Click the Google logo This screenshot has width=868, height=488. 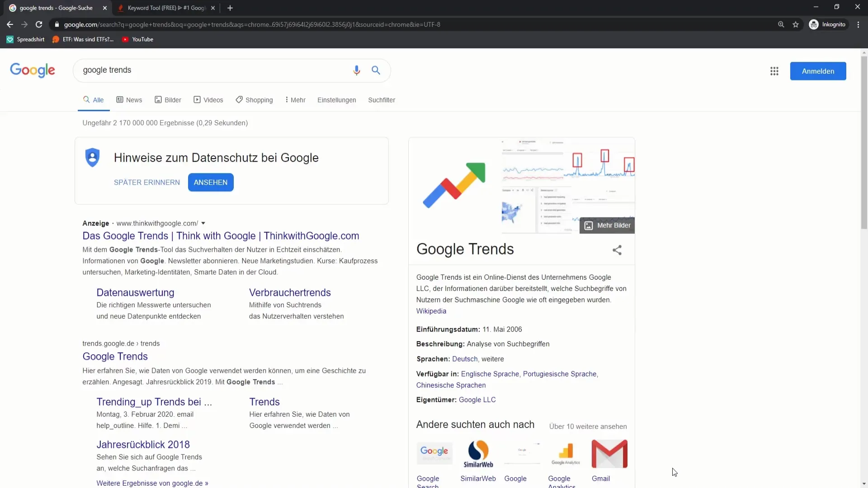coord(33,70)
